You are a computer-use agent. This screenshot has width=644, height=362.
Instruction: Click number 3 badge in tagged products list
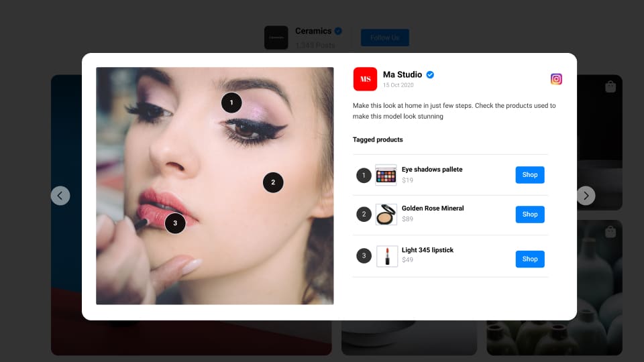tap(364, 255)
